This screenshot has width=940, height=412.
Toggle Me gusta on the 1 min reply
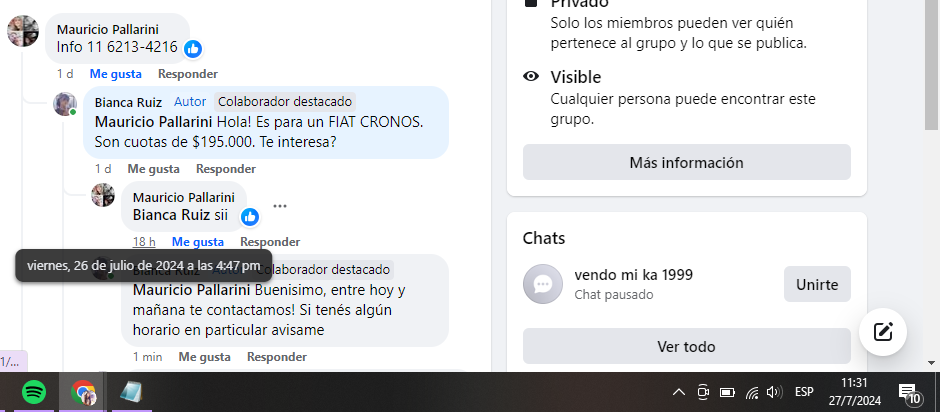pos(204,357)
